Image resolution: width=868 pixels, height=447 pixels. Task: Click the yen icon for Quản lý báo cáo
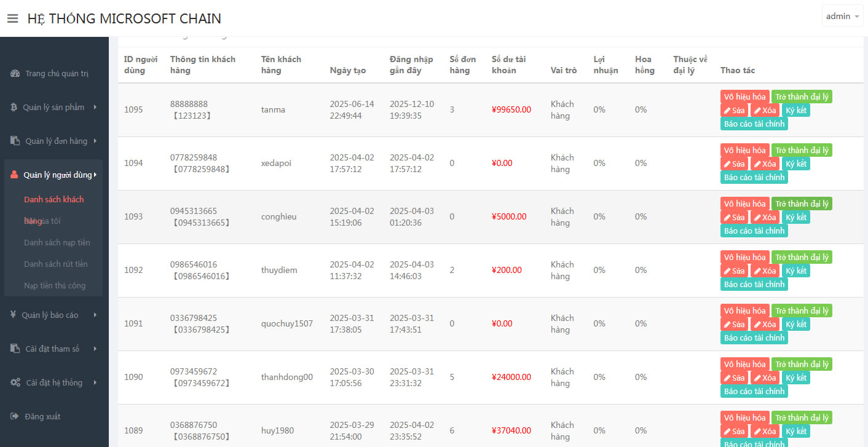click(x=13, y=315)
